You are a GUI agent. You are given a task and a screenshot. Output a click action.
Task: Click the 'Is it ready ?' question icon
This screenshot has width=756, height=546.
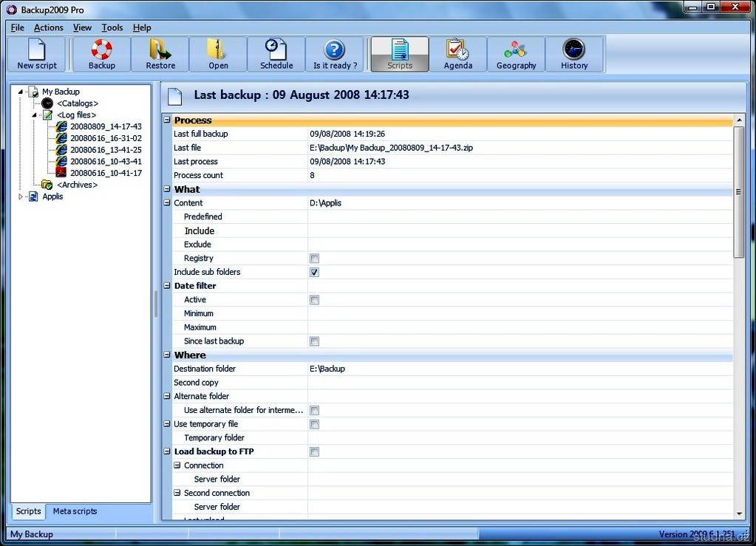point(335,54)
